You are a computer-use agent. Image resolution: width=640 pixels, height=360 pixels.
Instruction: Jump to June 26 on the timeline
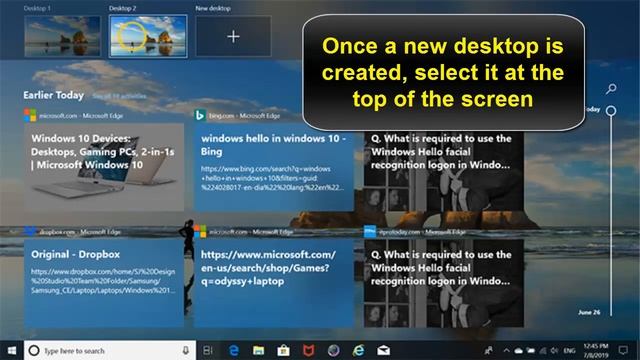(589, 312)
